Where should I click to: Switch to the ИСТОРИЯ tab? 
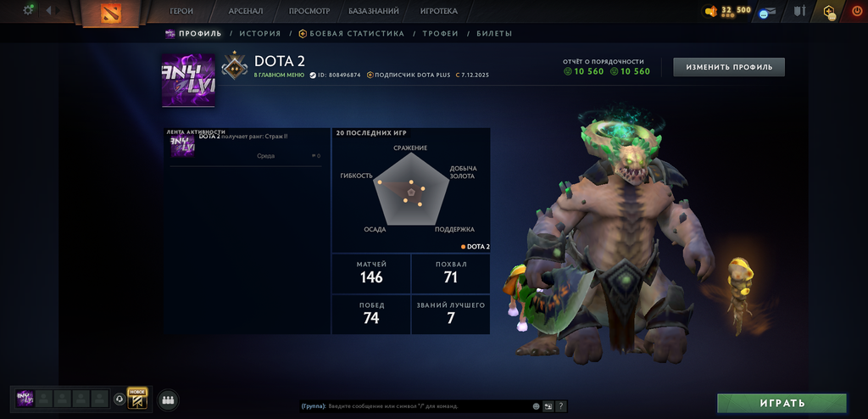(260, 33)
